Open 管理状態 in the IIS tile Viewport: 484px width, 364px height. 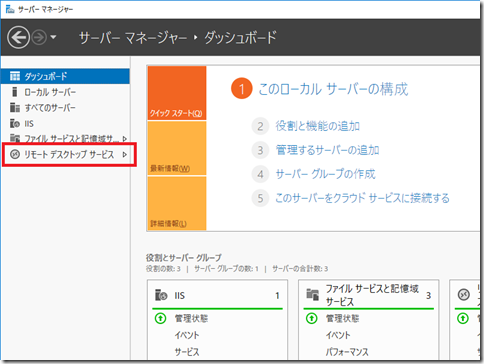pos(192,318)
